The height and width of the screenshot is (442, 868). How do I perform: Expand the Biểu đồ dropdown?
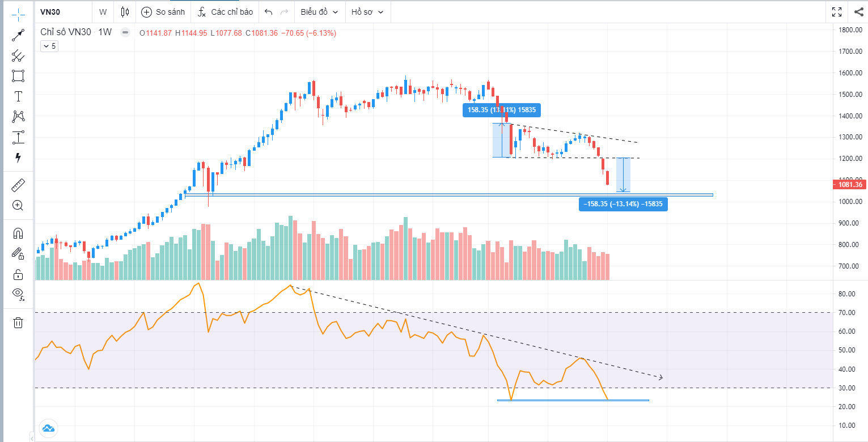[x=320, y=12]
